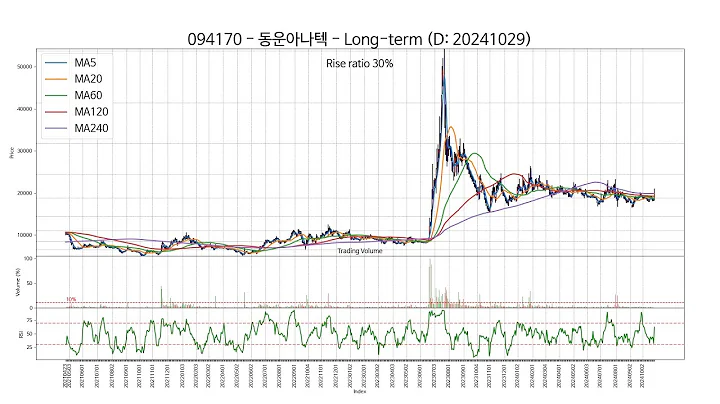Click the purple MA240 legend line sample
The width and height of the screenshot is (720, 404).
pos(56,129)
